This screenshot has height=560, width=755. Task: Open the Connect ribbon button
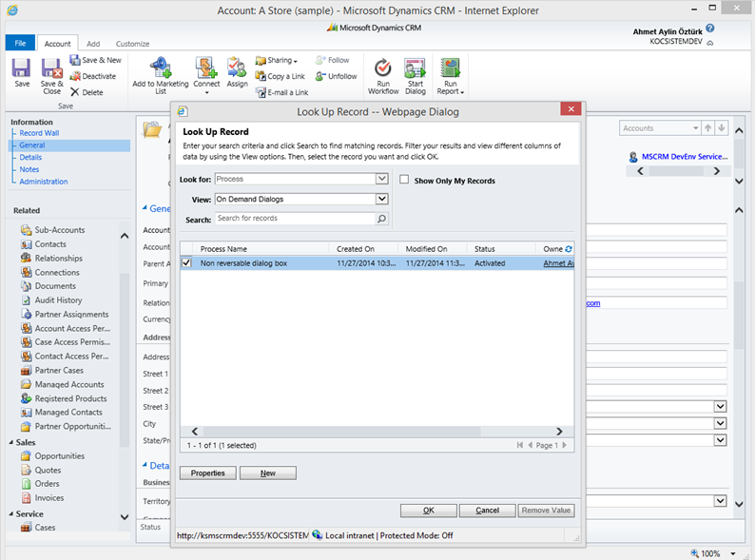click(x=206, y=75)
